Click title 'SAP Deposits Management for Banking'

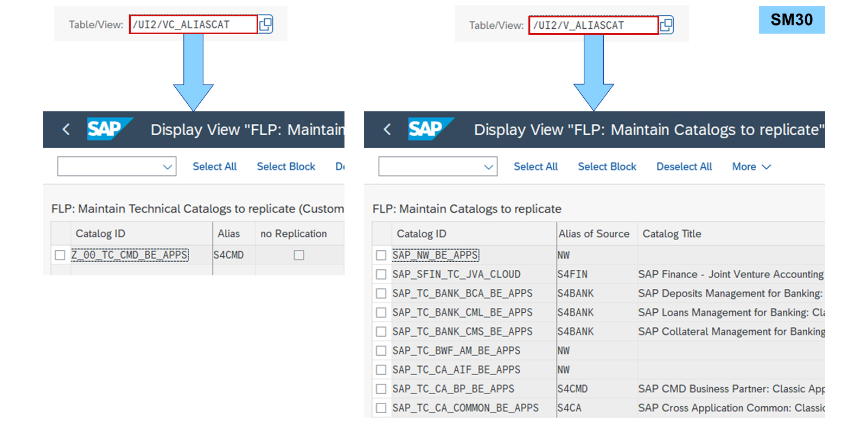coord(731,293)
